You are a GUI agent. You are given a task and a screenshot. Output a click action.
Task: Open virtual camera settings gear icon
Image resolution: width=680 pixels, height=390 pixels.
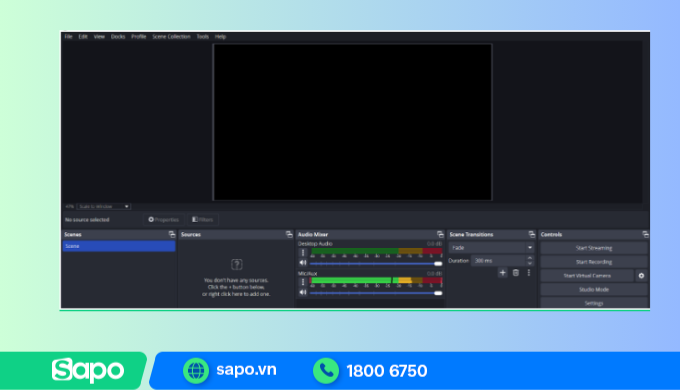click(x=641, y=275)
